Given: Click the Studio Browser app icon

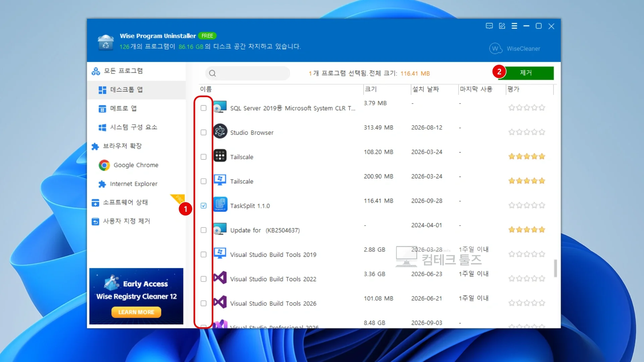Looking at the screenshot, I should [220, 131].
